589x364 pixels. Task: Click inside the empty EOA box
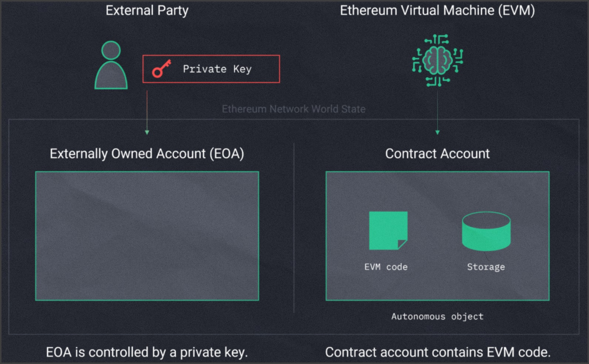147,236
